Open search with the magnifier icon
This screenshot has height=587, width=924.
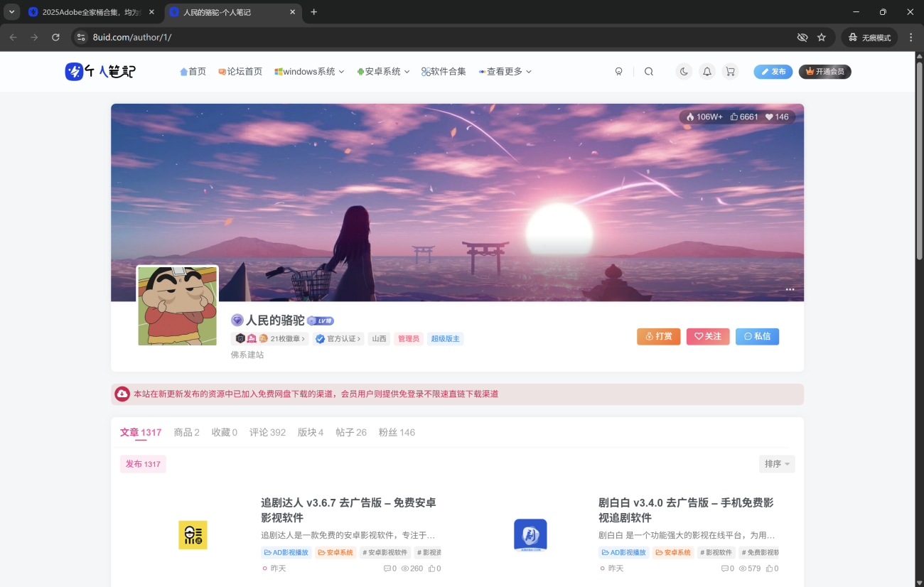tap(648, 71)
